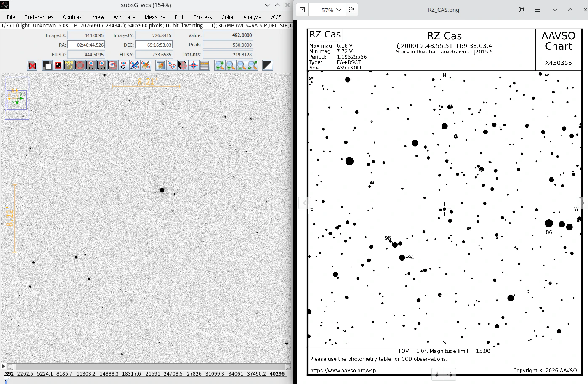Open the Annotate menu
588x384 pixels.
(x=124, y=17)
